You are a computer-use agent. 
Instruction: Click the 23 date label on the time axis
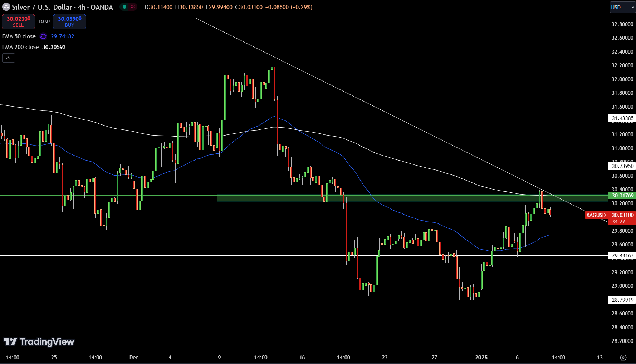385,358
